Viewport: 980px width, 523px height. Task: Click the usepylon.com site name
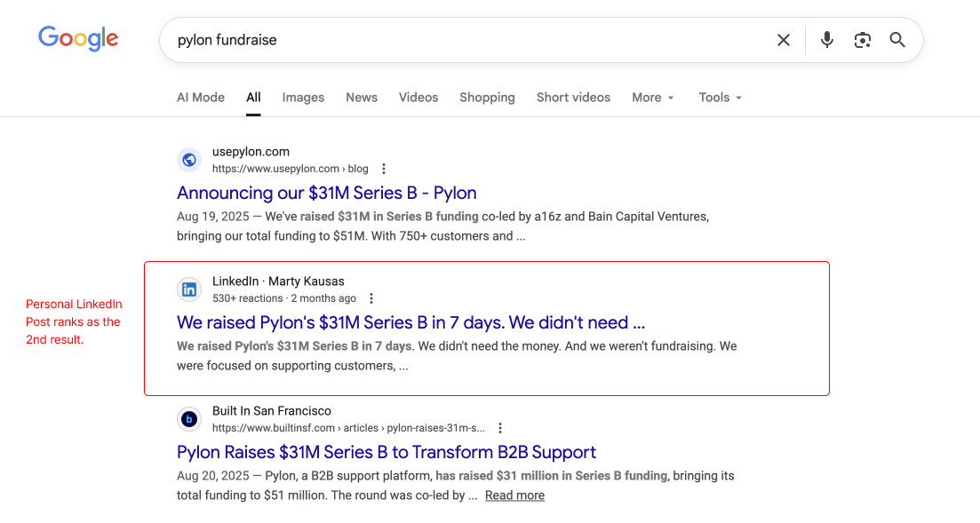click(251, 152)
